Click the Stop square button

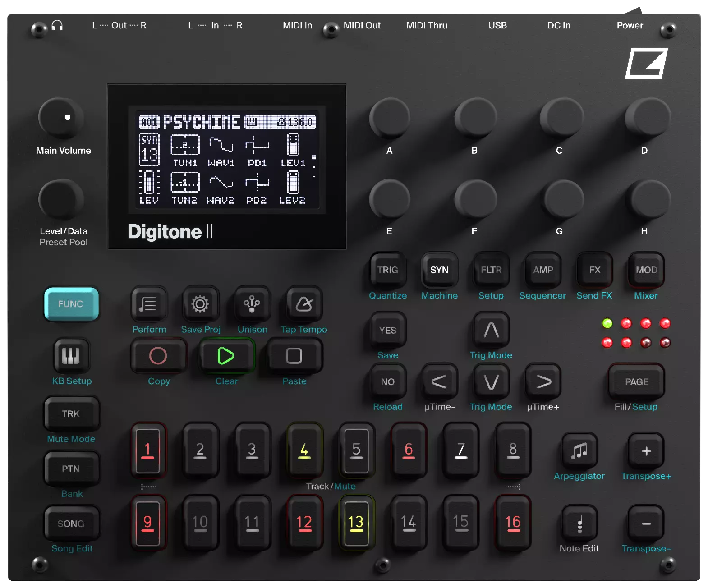pyautogui.click(x=294, y=356)
